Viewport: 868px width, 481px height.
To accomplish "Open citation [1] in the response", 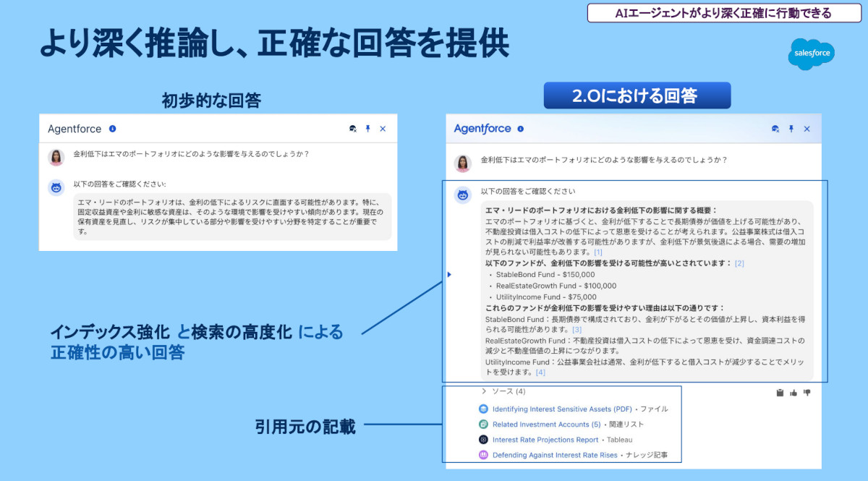I will tap(598, 252).
